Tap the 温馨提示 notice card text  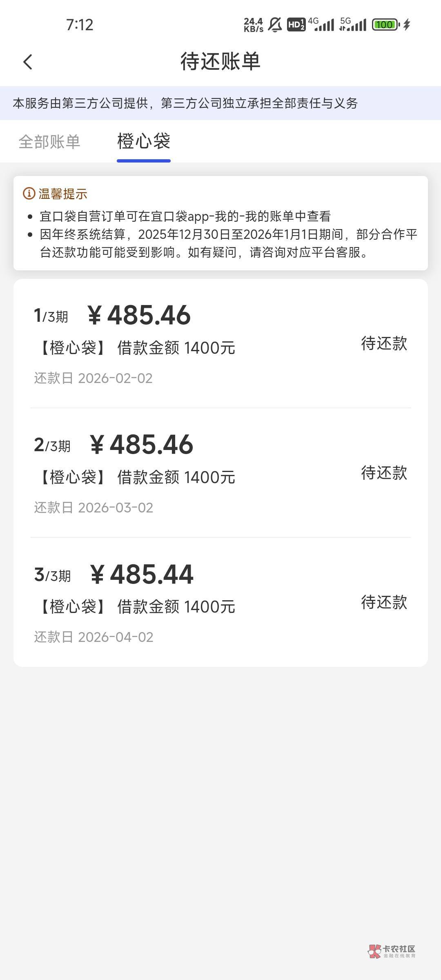coord(228,234)
